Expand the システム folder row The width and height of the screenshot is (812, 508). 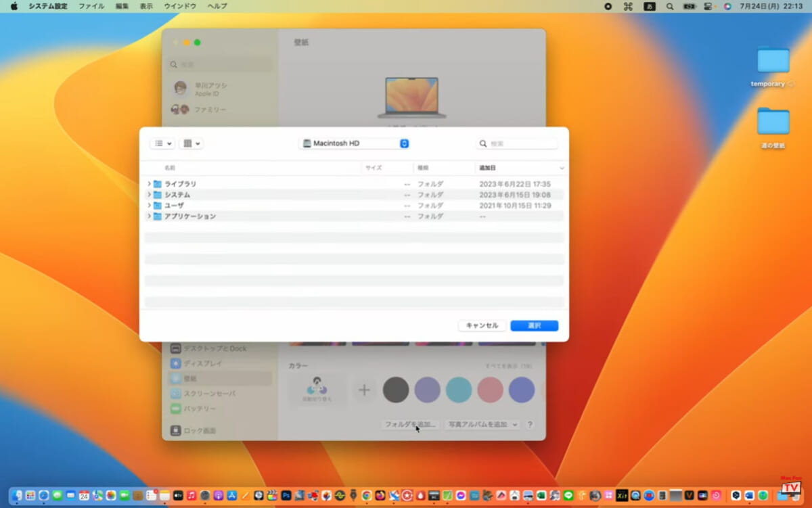[x=149, y=195]
